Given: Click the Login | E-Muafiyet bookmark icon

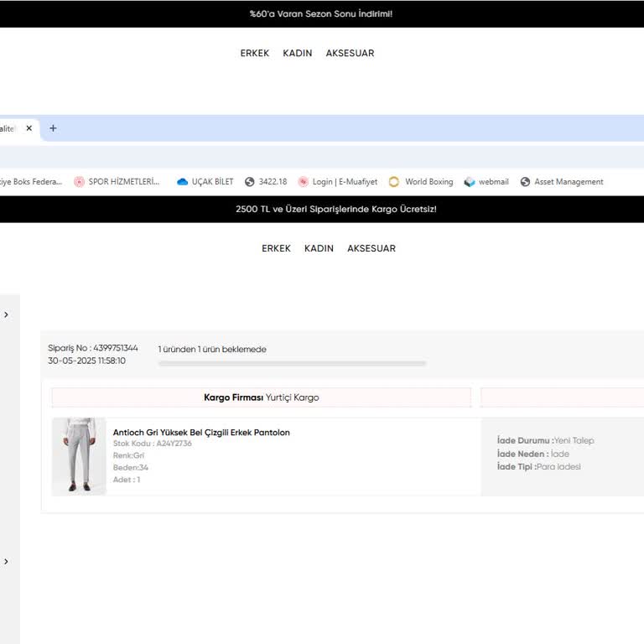Looking at the screenshot, I should [304, 182].
